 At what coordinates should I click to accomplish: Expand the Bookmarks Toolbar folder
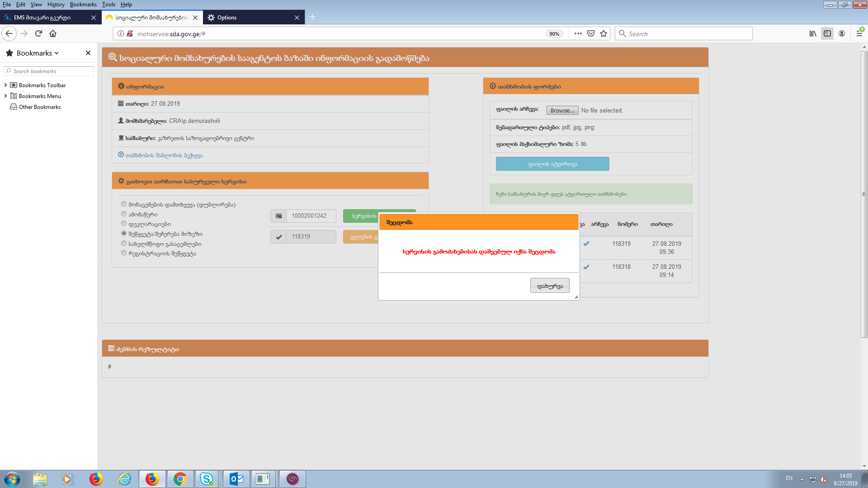pyautogui.click(x=5, y=85)
